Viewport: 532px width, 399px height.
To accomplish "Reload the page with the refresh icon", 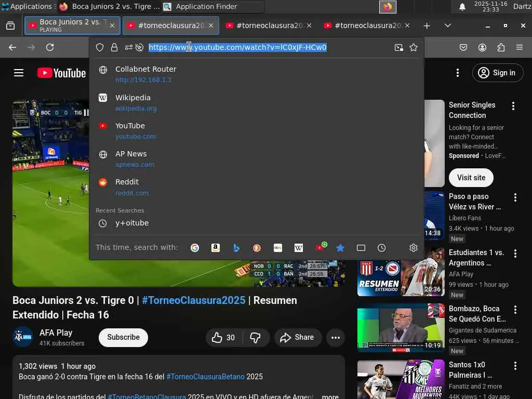I will [50, 47].
